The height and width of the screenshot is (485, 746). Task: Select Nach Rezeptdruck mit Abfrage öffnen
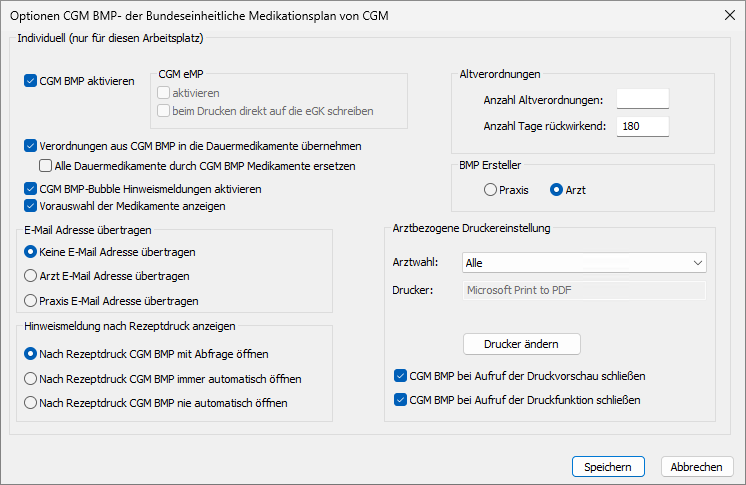click(x=30, y=354)
